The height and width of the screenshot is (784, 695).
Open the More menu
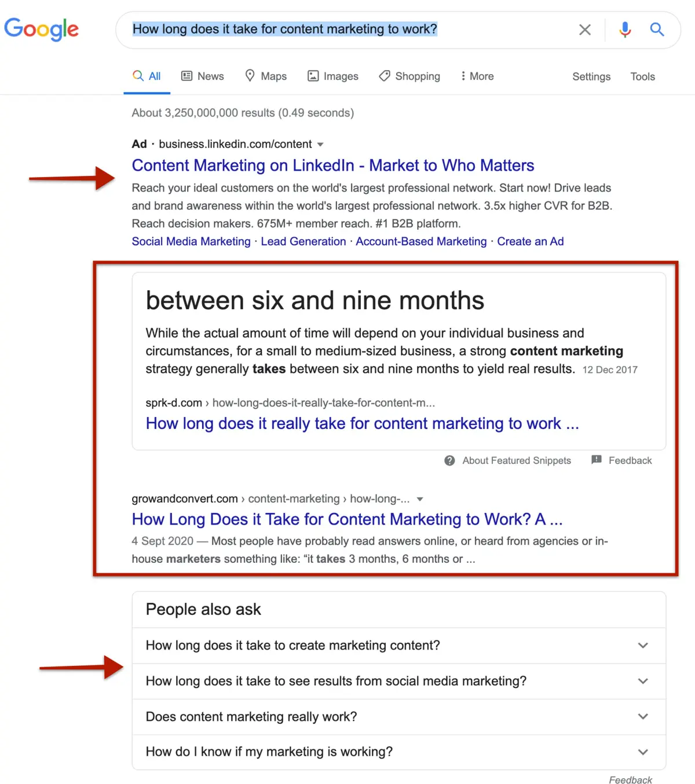(x=477, y=76)
